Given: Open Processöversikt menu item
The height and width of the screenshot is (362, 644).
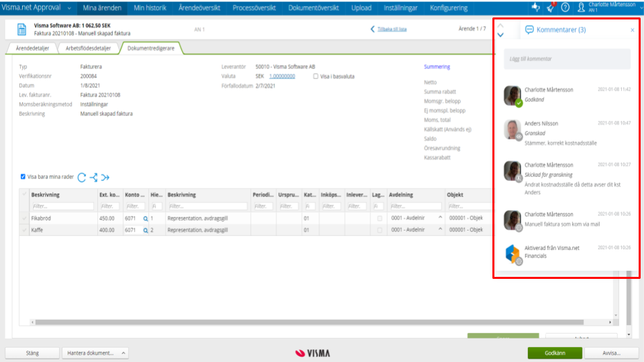Looking at the screenshot, I should [254, 8].
